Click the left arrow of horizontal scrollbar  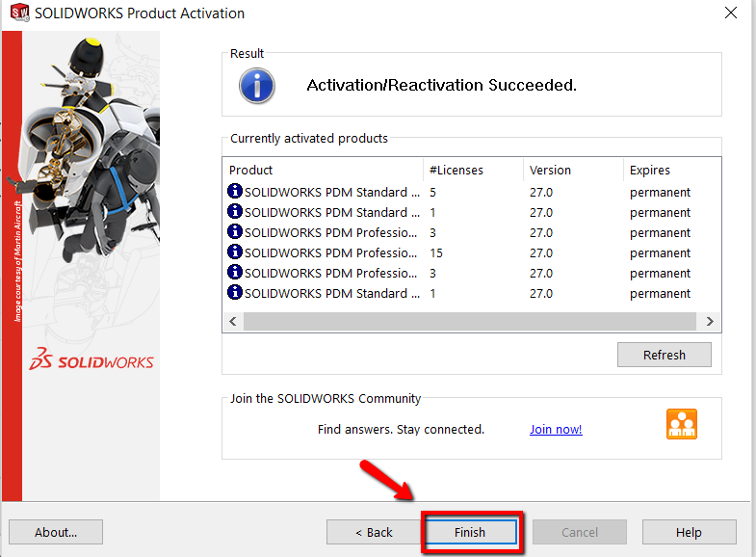[x=233, y=321]
